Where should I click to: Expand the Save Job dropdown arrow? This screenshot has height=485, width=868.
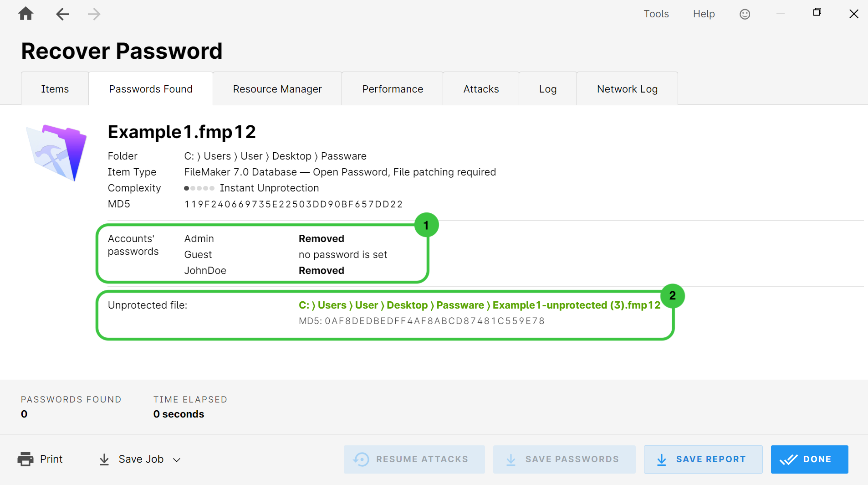pos(177,460)
